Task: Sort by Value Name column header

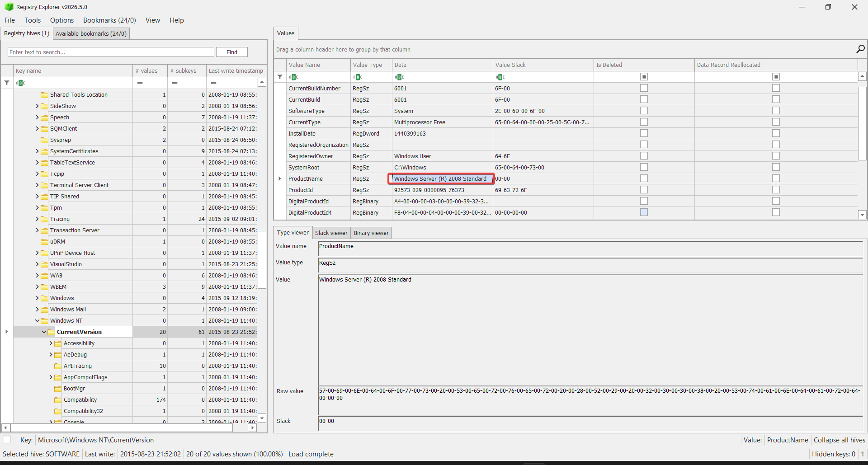Action: [x=318, y=65]
